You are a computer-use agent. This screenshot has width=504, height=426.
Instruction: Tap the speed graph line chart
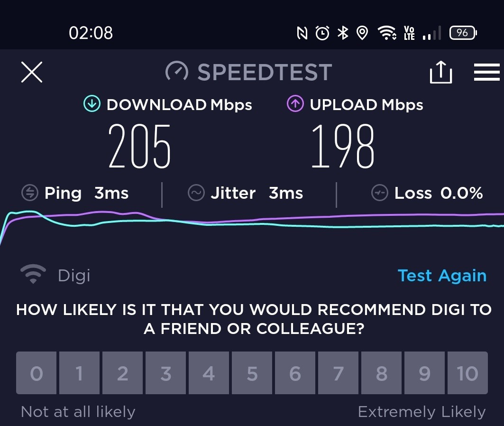tap(252, 227)
